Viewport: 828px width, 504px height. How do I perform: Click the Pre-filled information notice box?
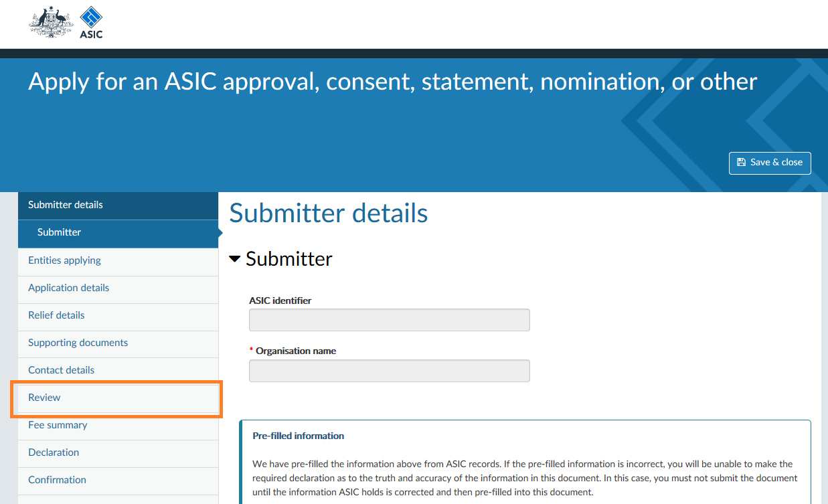point(525,462)
